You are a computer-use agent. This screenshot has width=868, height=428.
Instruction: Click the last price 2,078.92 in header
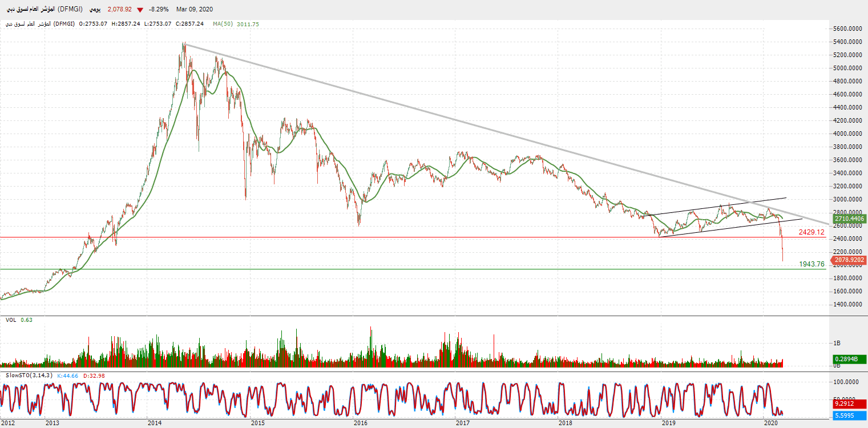[x=119, y=10]
